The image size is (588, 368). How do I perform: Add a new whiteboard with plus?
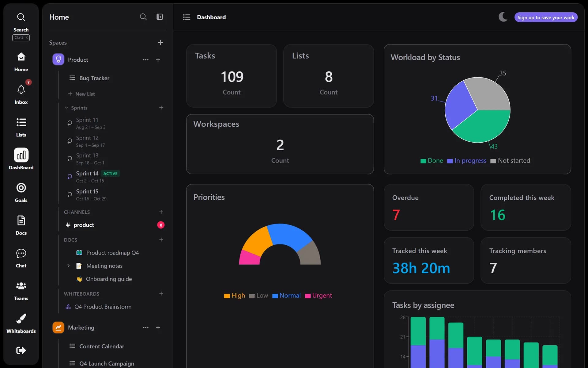pos(161,294)
